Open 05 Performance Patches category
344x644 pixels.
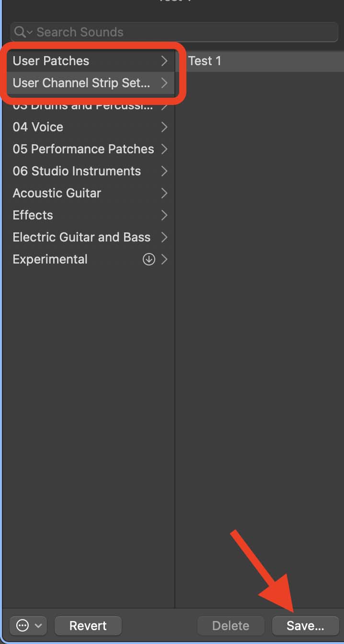coord(83,149)
